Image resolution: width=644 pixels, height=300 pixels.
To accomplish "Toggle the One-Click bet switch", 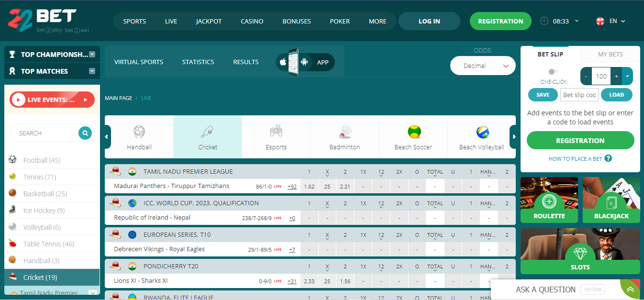I will (x=554, y=71).
